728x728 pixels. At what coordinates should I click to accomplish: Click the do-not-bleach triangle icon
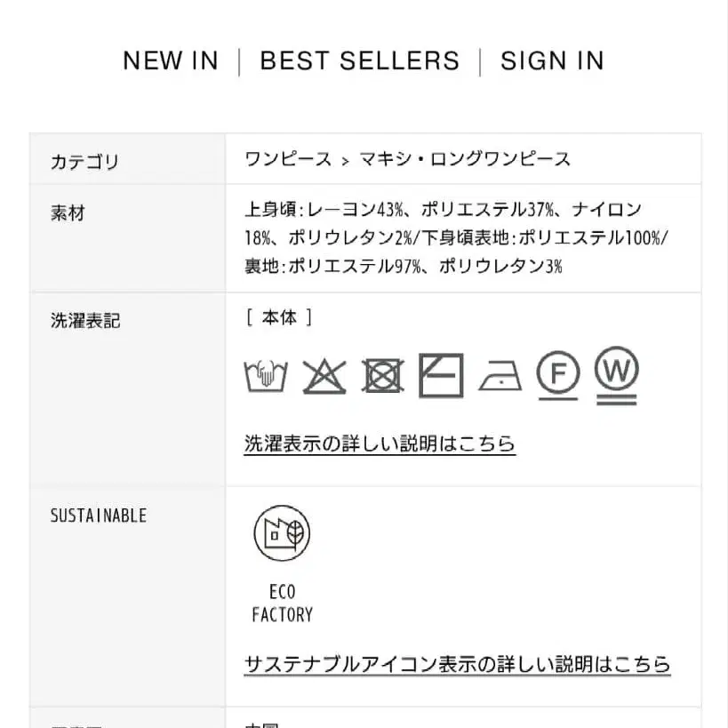point(324,376)
